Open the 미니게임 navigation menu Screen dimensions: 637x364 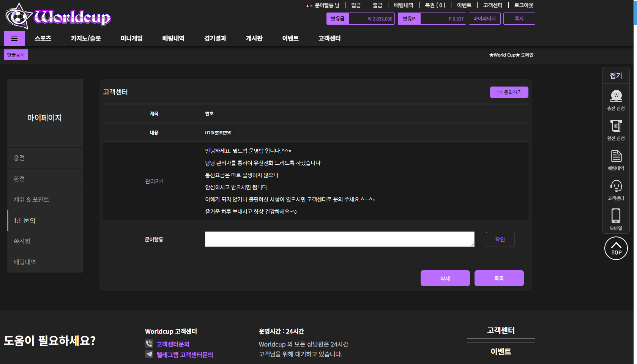(x=131, y=38)
